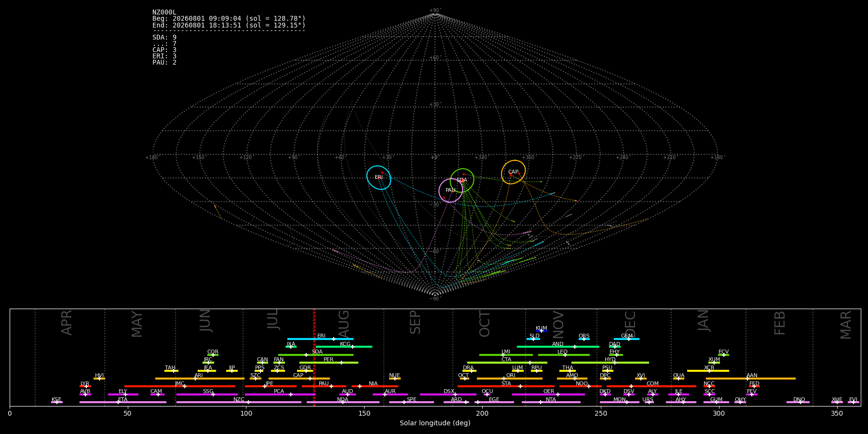This screenshot has height=434, width=868.
Task: Click the DRA shower label in timeline
Action: (x=468, y=368)
